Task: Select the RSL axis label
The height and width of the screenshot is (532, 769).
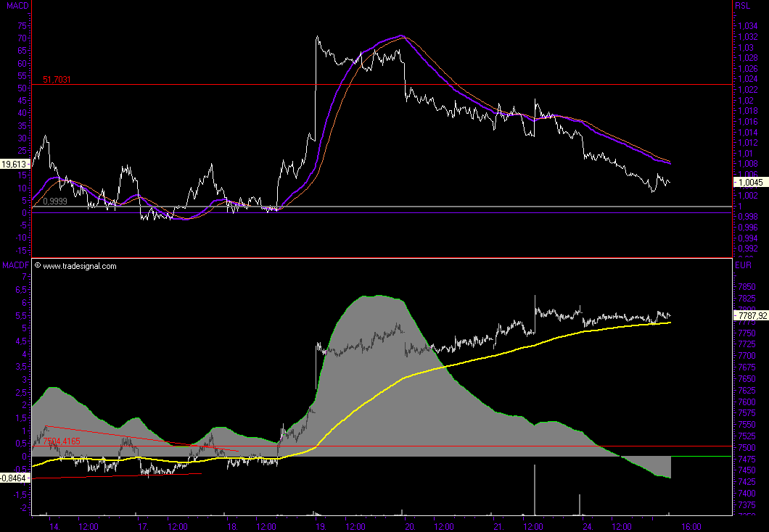Action: click(742, 6)
